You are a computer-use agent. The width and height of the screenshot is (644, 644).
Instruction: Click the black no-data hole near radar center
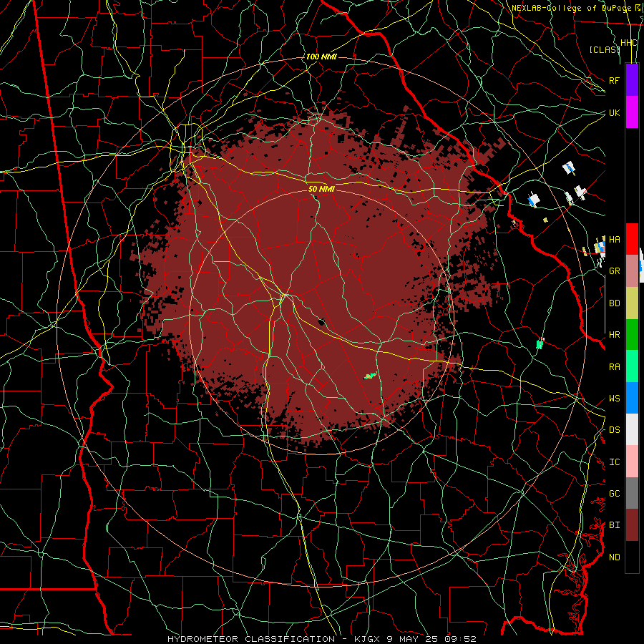point(321,321)
